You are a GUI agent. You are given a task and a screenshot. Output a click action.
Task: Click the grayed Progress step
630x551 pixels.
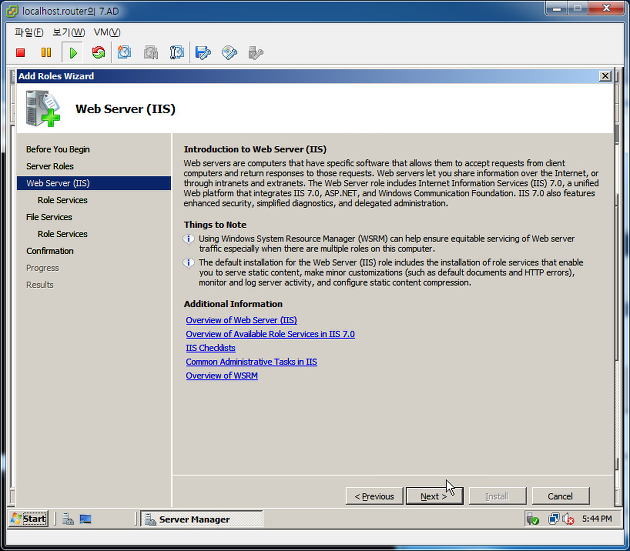[43, 268]
